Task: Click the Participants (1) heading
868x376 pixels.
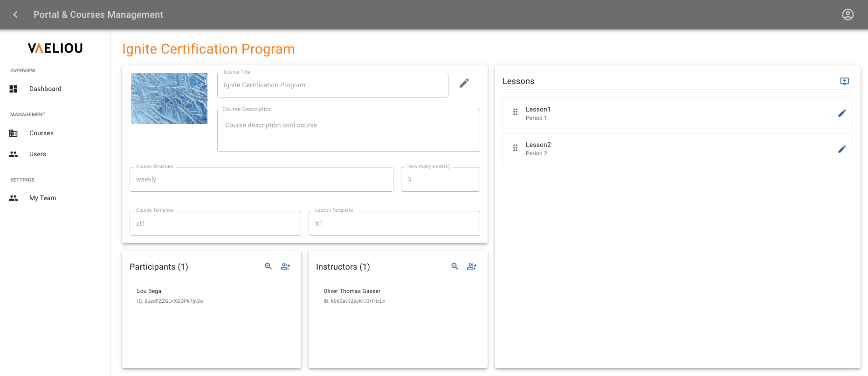Action: pos(159,267)
